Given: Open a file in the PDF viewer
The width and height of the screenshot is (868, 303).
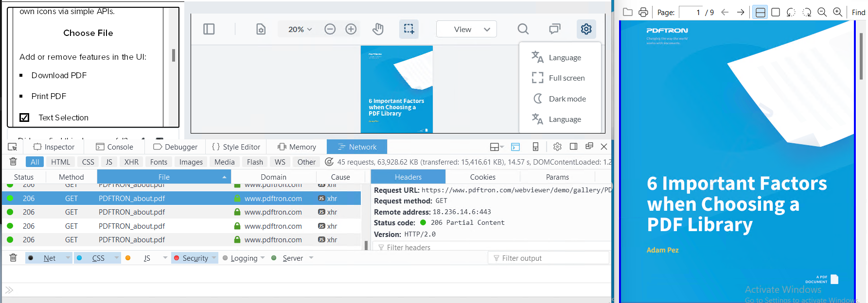Looking at the screenshot, I should point(628,12).
